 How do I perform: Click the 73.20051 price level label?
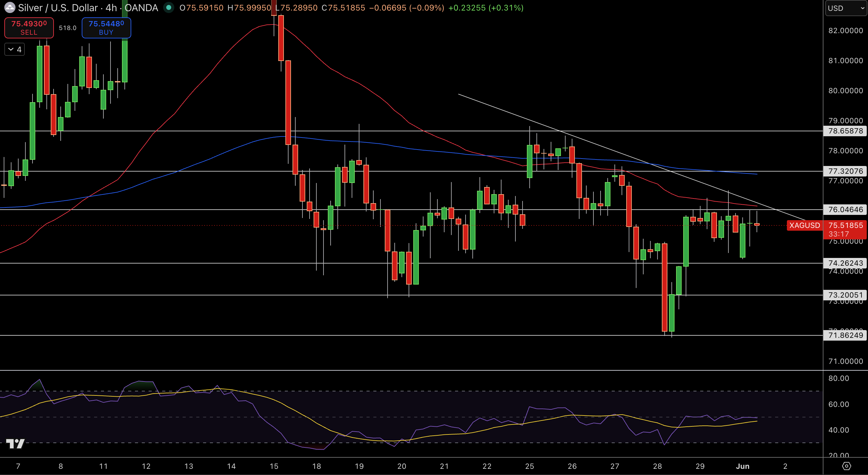point(845,295)
